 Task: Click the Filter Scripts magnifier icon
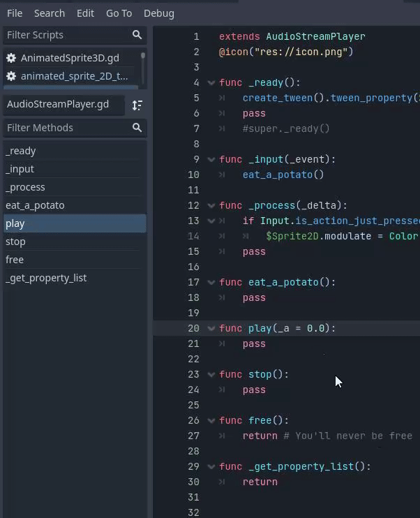coord(137,35)
